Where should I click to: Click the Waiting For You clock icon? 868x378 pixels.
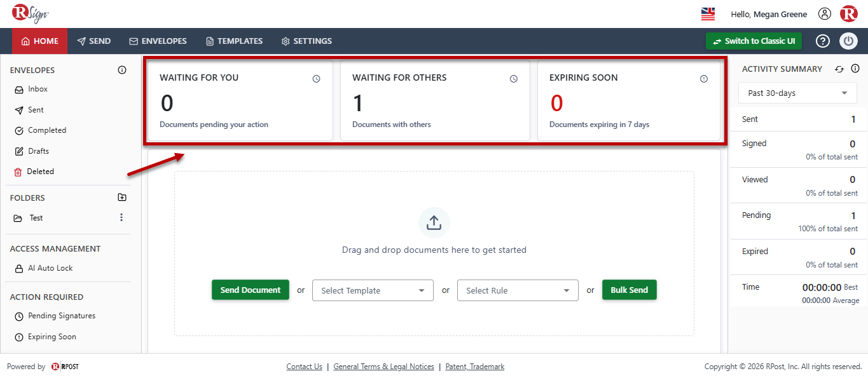click(316, 79)
